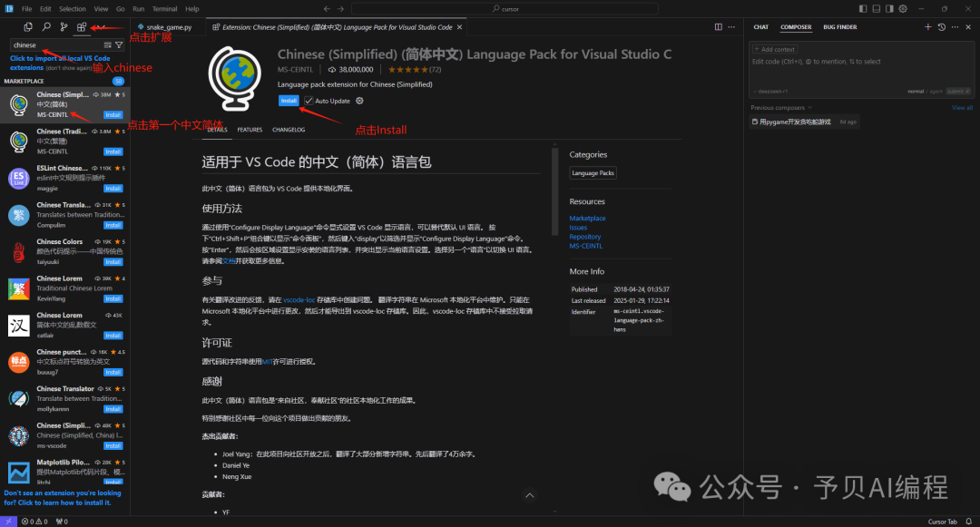The width and height of the screenshot is (980, 527).
Task: Toggle bottom panel layout icon
Action: pos(877,9)
